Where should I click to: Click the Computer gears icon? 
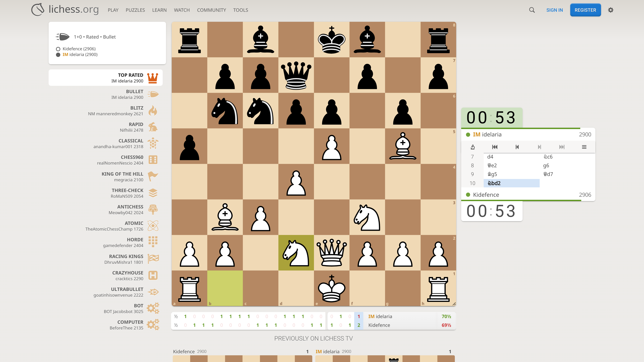pyautogui.click(x=153, y=325)
